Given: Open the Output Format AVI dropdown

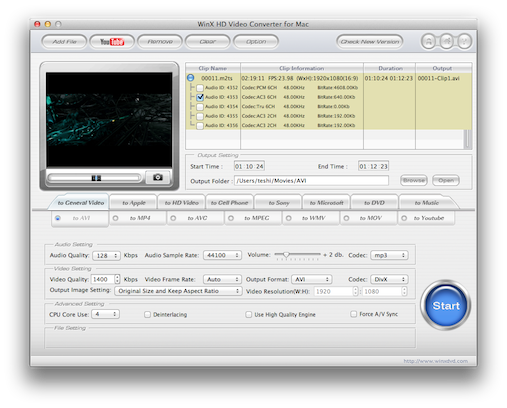Looking at the screenshot, I should tap(312, 279).
